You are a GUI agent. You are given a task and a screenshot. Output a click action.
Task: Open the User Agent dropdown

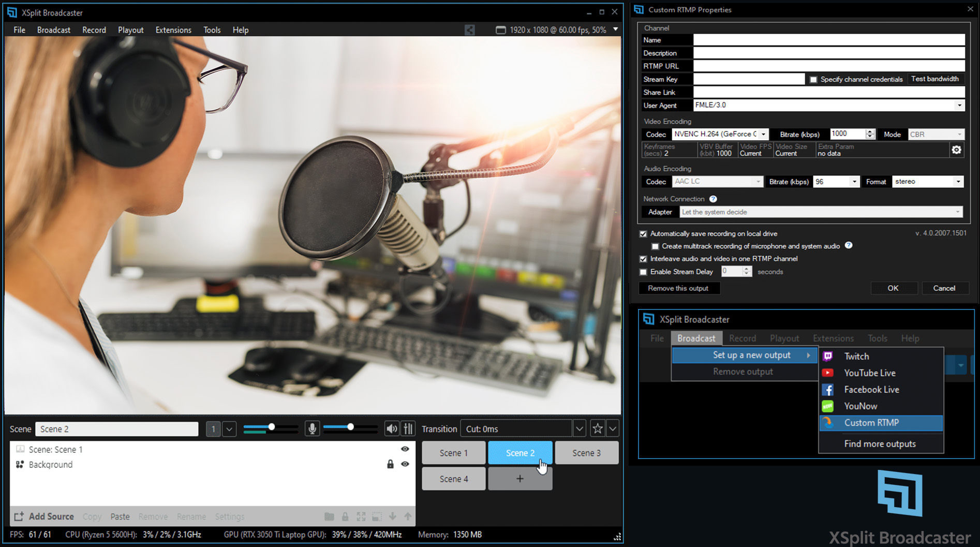(959, 105)
